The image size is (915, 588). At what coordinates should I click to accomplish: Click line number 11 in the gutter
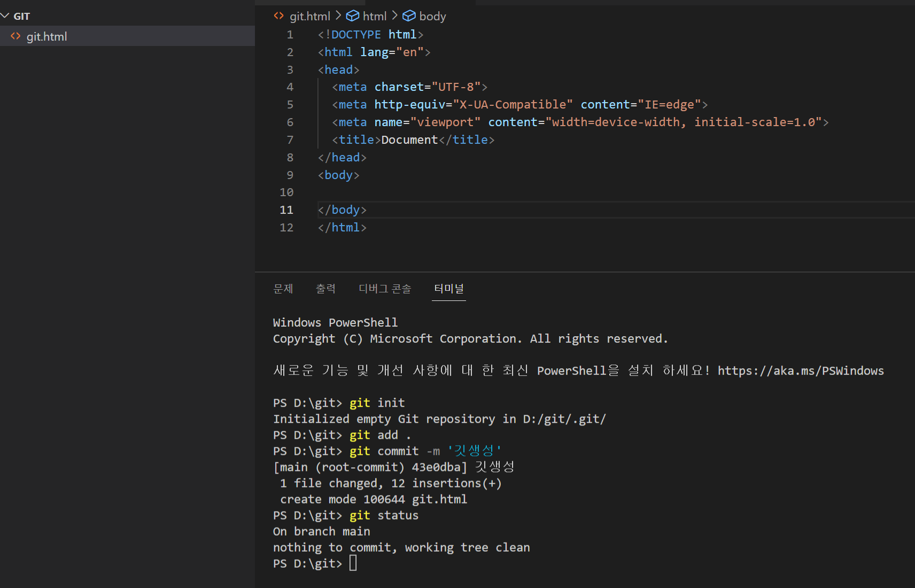[286, 210]
